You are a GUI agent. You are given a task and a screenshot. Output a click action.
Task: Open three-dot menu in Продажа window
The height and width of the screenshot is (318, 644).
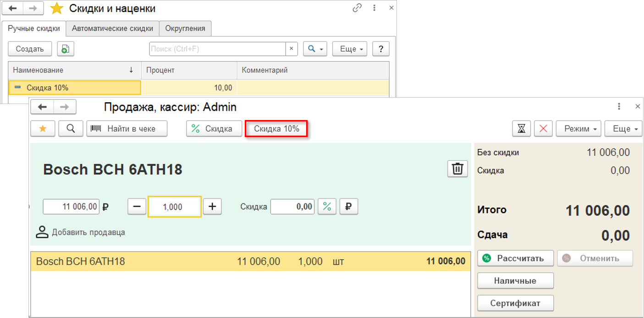[x=620, y=106]
